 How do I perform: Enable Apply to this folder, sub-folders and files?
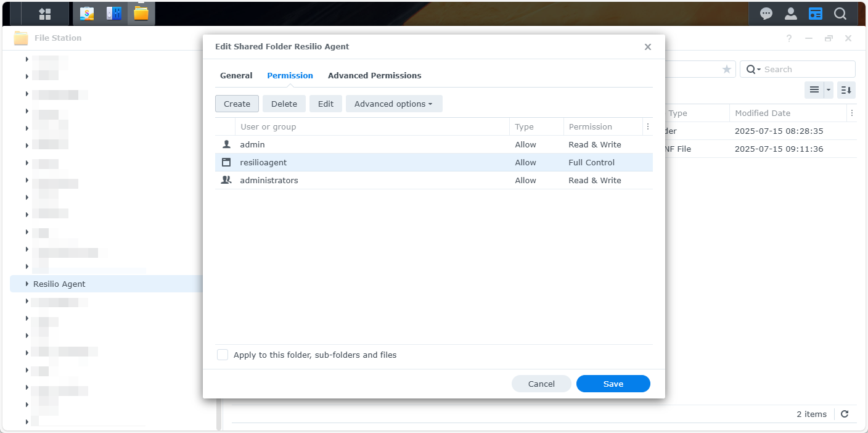point(223,355)
